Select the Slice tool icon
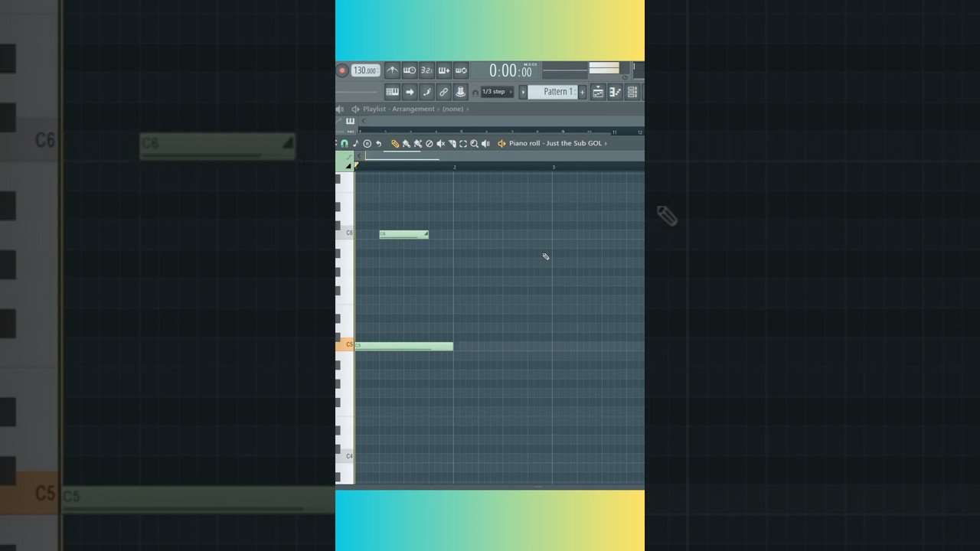Image resolution: width=980 pixels, height=551 pixels. pyautogui.click(x=452, y=143)
